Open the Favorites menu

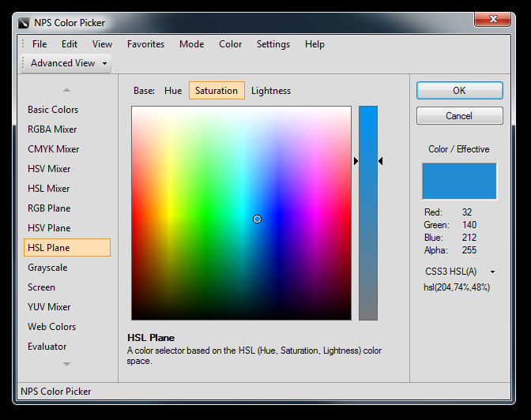(x=145, y=44)
